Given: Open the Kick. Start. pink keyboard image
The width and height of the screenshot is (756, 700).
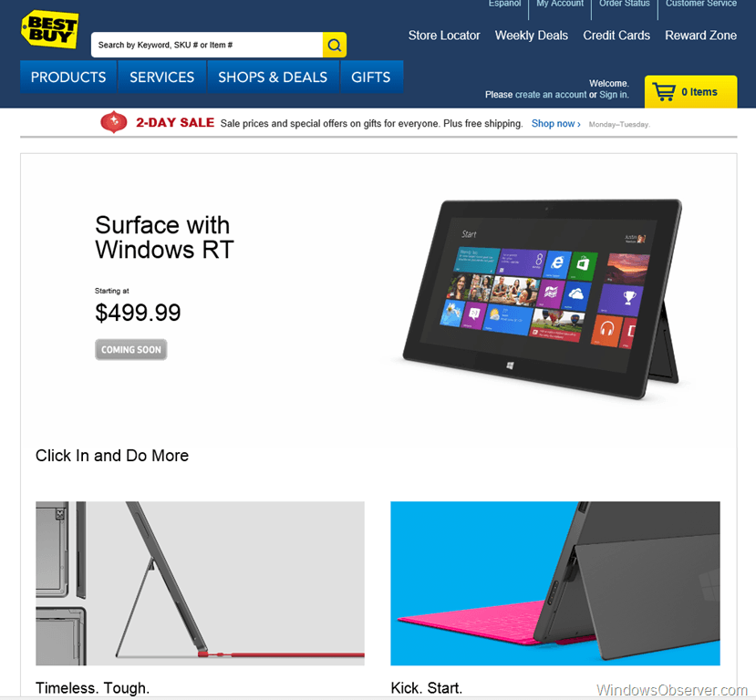Looking at the screenshot, I should click(x=555, y=583).
